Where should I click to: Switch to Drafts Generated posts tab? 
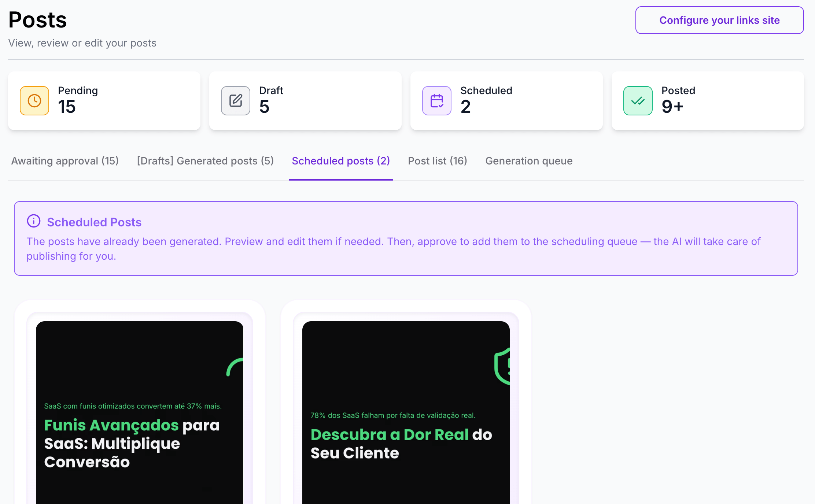(205, 161)
